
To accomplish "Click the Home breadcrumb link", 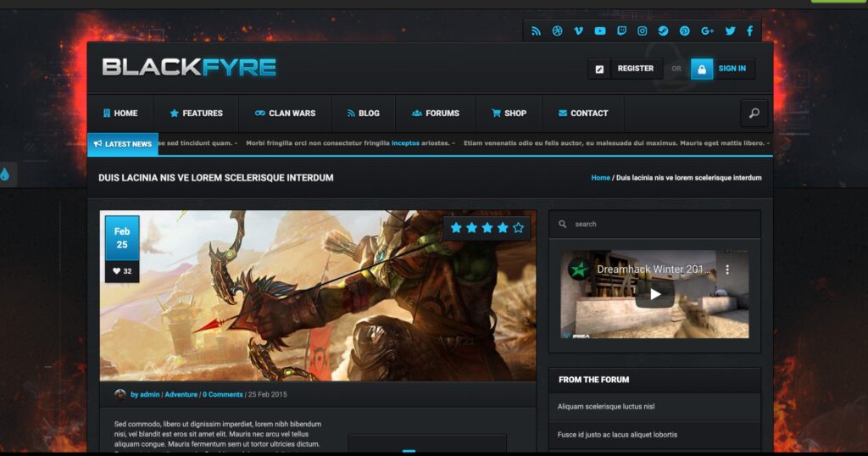I will tap(600, 178).
